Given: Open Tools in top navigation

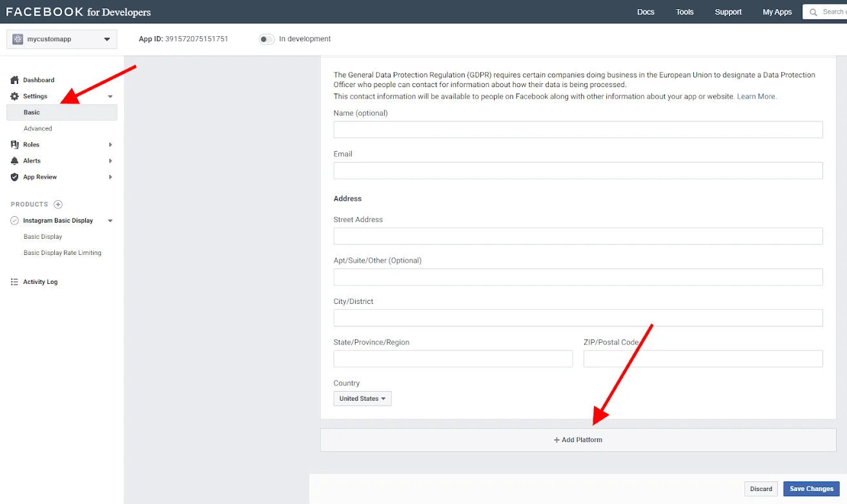Looking at the screenshot, I should 685,12.
